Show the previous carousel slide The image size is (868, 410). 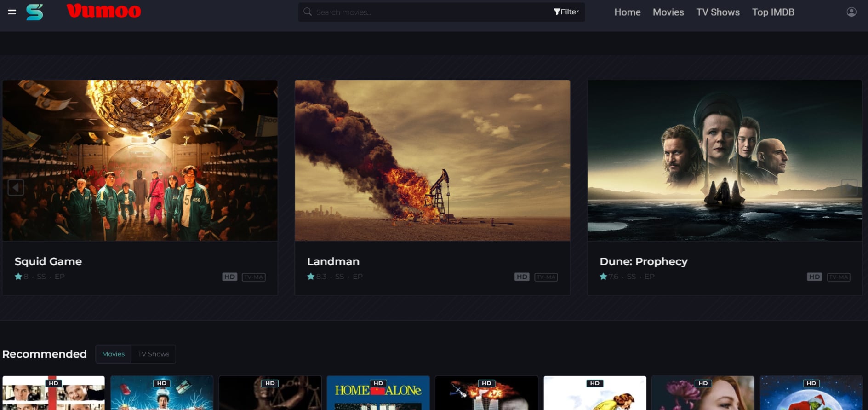[16, 187]
